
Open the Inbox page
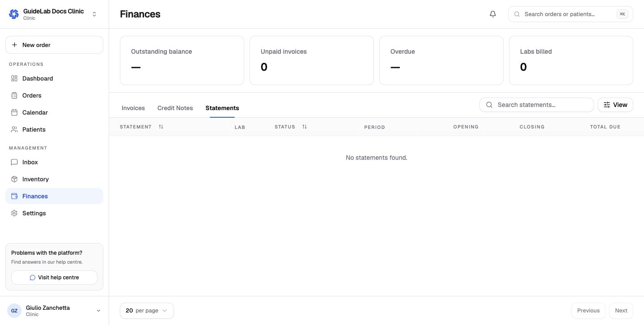[x=55, y=162]
